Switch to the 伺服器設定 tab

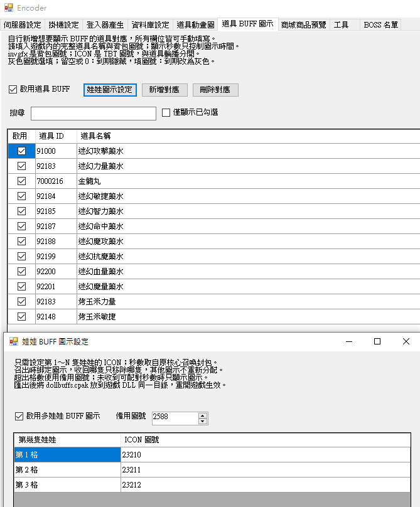[x=23, y=25]
